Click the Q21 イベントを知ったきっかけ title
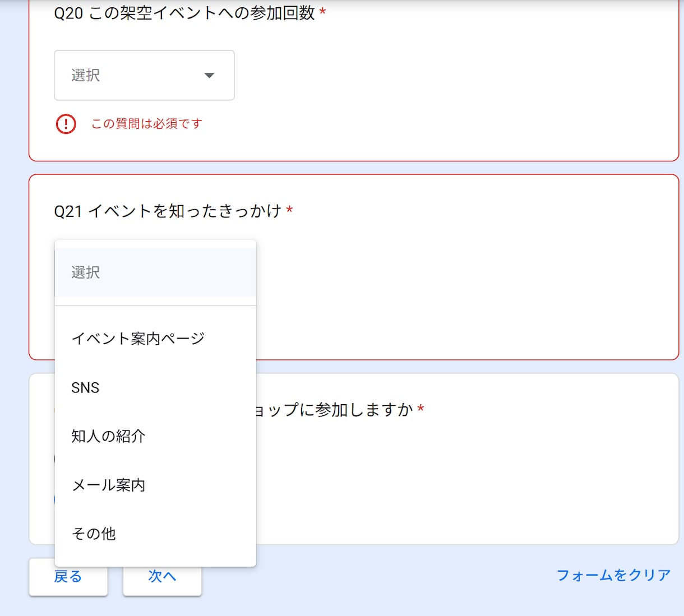The image size is (684, 616). point(168,211)
